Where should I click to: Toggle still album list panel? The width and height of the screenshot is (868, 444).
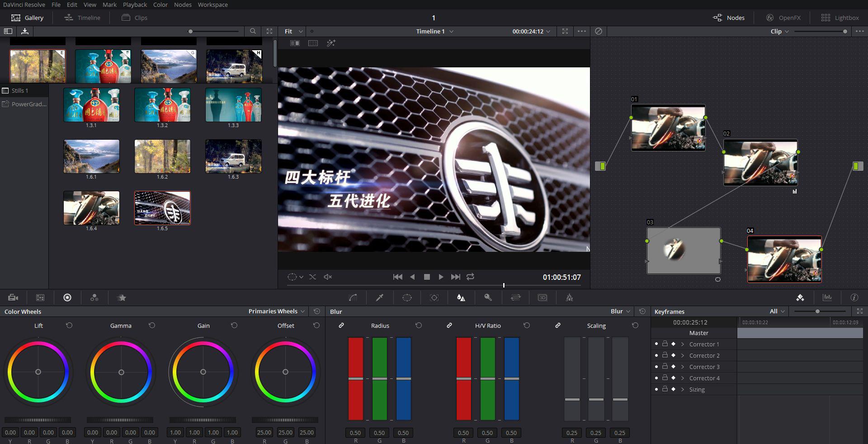tap(8, 31)
